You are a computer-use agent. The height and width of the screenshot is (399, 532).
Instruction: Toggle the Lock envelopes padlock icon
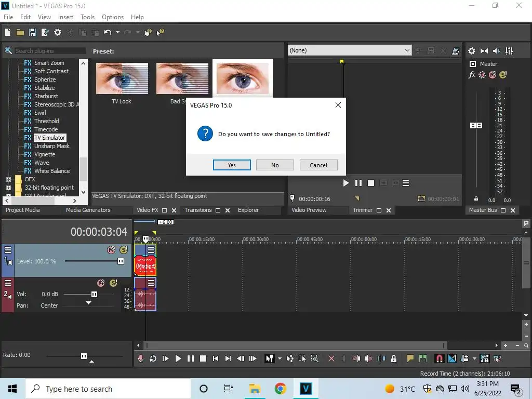click(394, 358)
